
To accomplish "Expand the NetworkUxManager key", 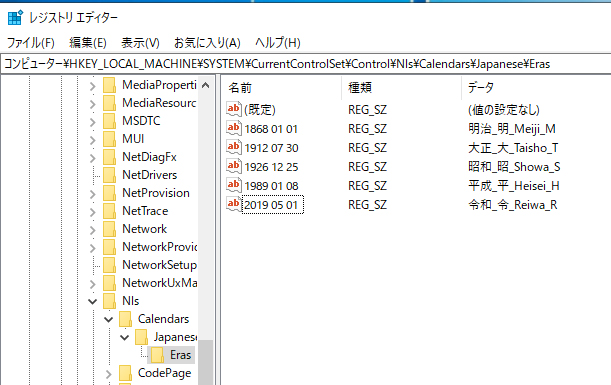I will coord(92,284).
